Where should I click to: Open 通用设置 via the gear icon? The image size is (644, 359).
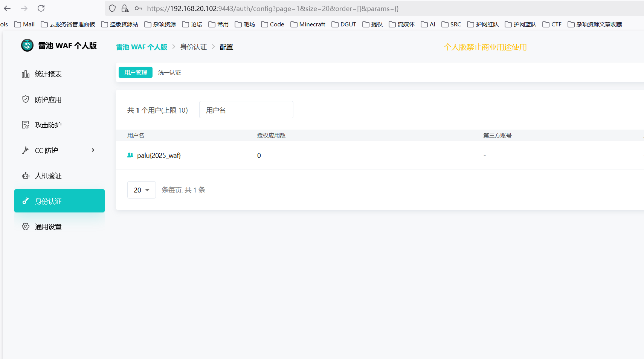tap(26, 226)
